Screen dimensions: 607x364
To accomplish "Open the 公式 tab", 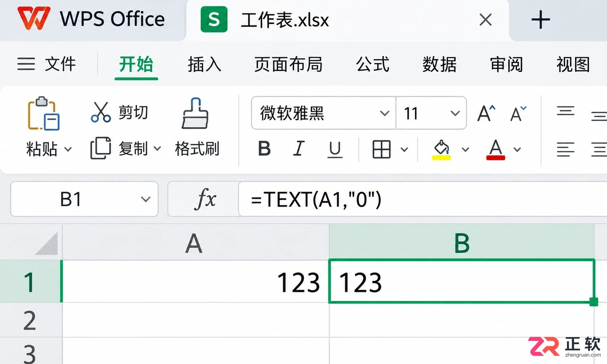I will pyautogui.click(x=373, y=64).
